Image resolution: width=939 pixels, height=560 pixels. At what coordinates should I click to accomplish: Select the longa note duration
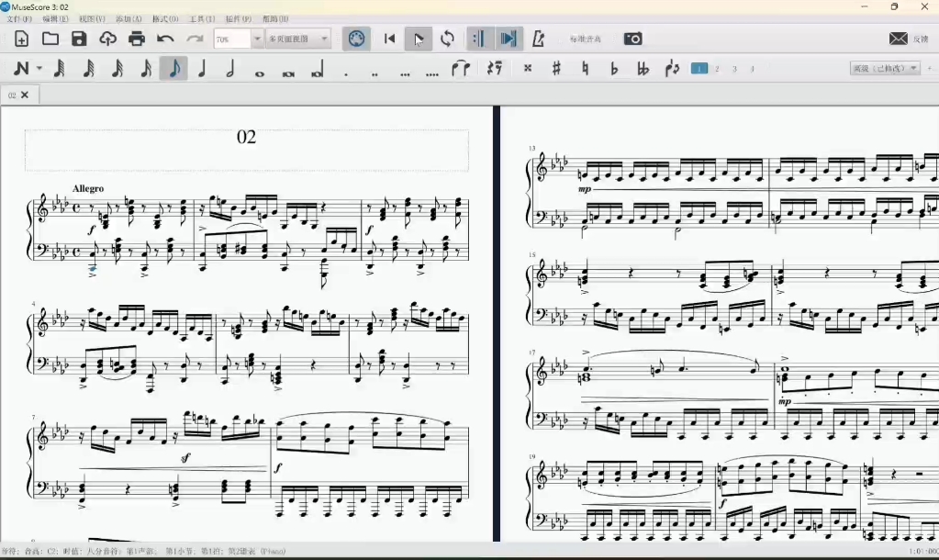click(317, 70)
